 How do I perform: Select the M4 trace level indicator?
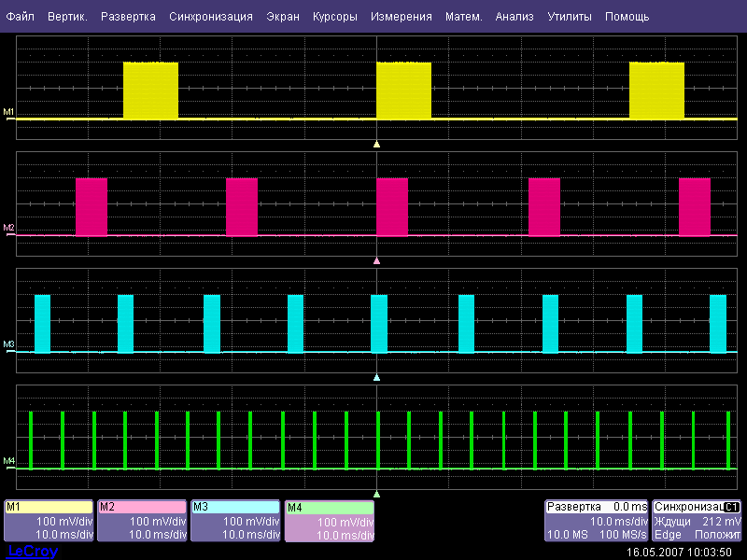click(x=9, y=461)
